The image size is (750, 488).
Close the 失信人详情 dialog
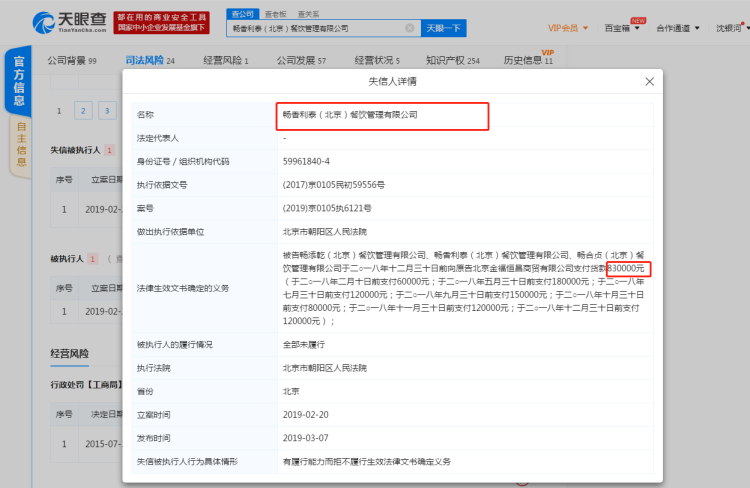tap(649, 81)
